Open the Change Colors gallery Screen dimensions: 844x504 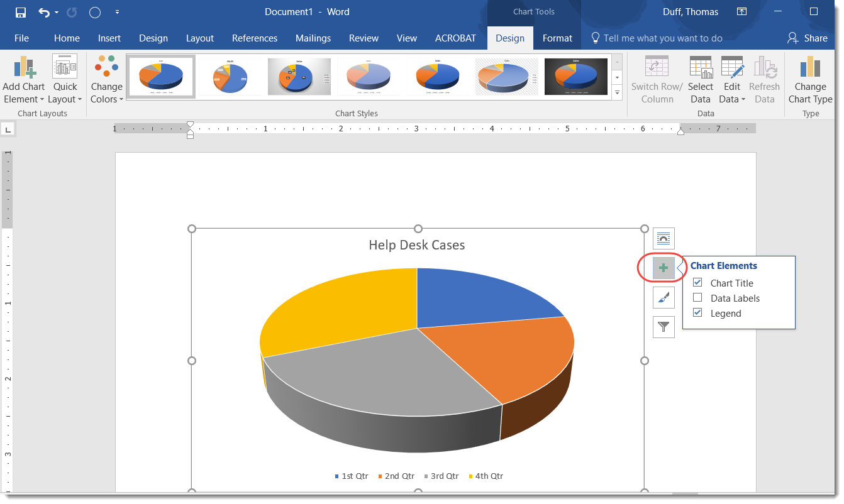[x=106, y=79]
